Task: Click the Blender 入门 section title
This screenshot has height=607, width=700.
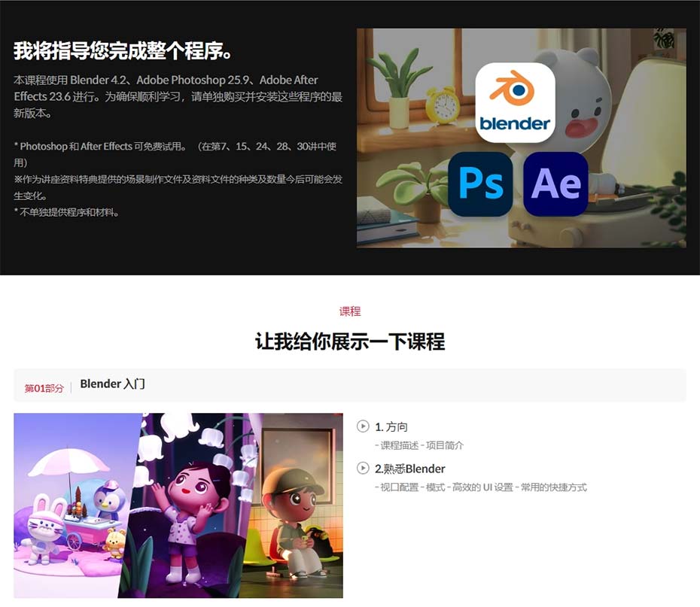Action: 112,384
